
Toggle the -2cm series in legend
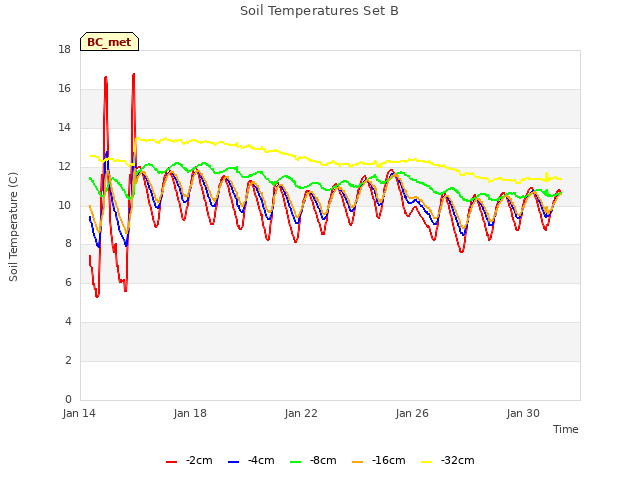tap(189, 460)
